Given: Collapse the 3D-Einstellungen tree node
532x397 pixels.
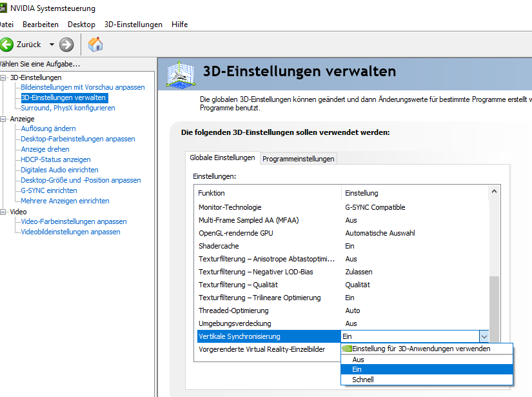Looking at the screenshot, I should tap(3, 77).
